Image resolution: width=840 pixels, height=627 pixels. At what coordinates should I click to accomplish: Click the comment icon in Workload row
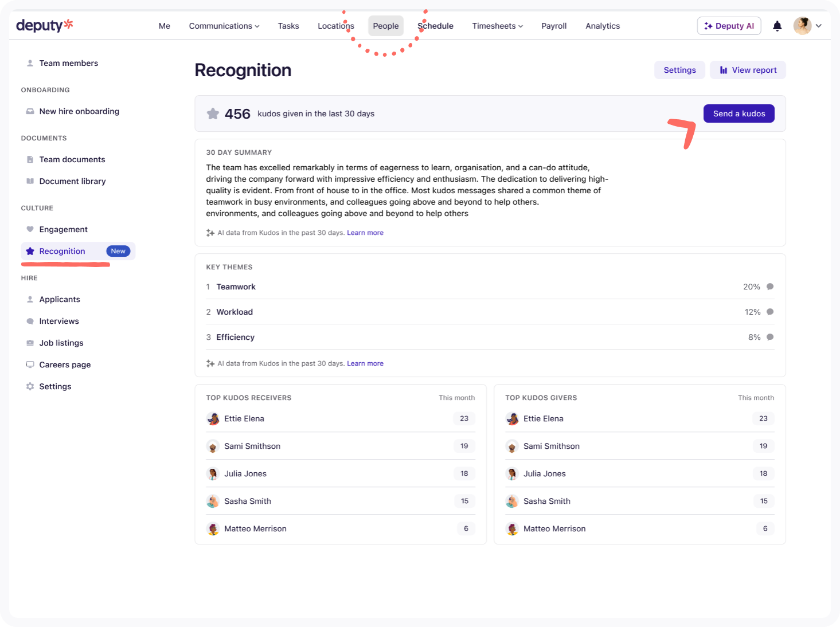pos(770,312)
